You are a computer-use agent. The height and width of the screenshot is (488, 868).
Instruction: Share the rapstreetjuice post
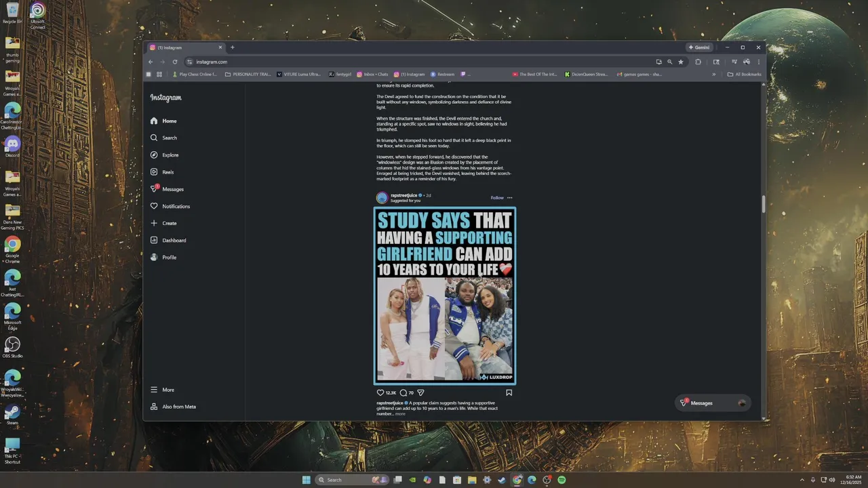pyautogui.click(x=420, y=392)
